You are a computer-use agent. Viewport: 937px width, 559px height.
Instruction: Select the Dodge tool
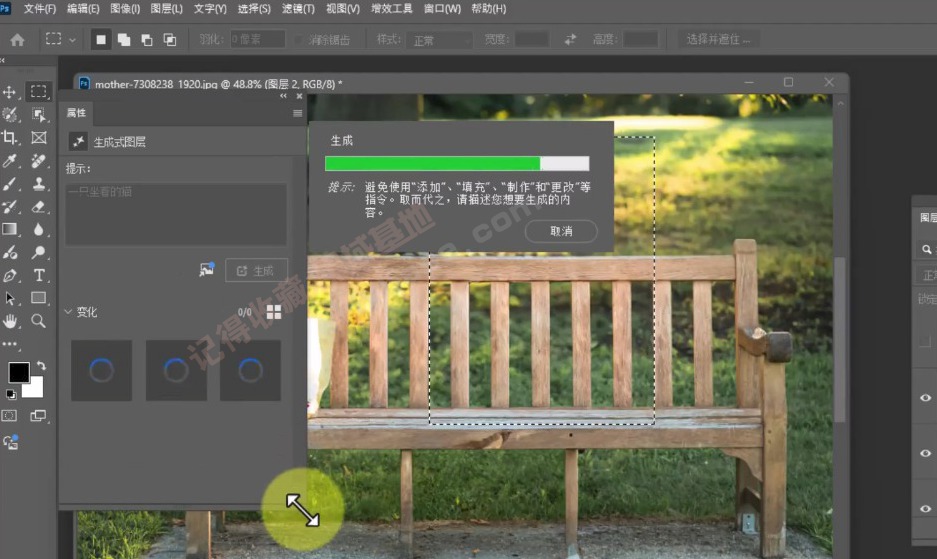click(x=39, y=252)
